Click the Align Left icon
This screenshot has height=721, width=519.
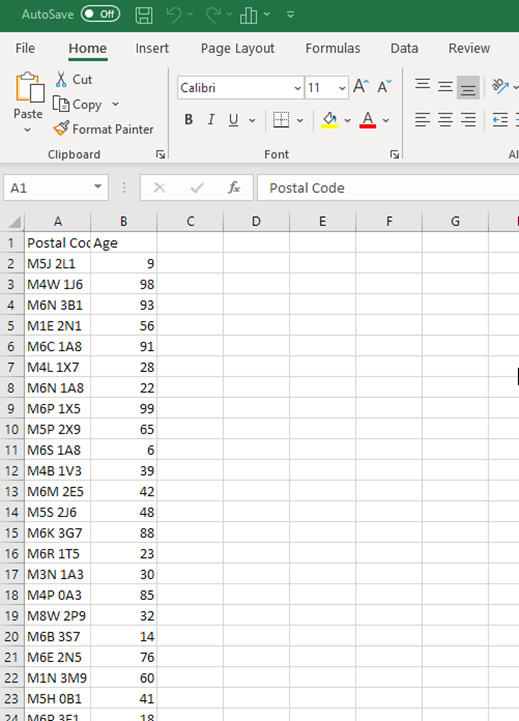coord(422,120)
